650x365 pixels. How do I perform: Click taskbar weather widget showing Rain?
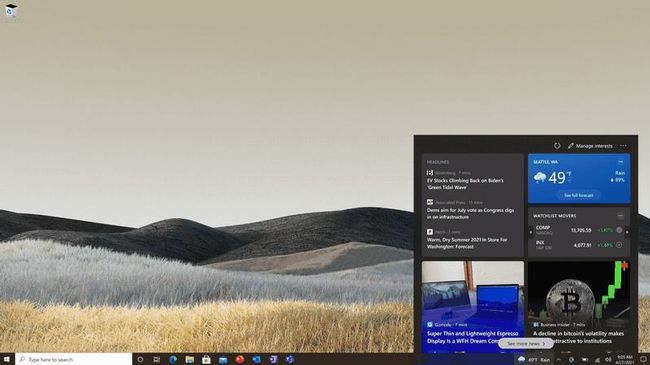click(534, 360)
